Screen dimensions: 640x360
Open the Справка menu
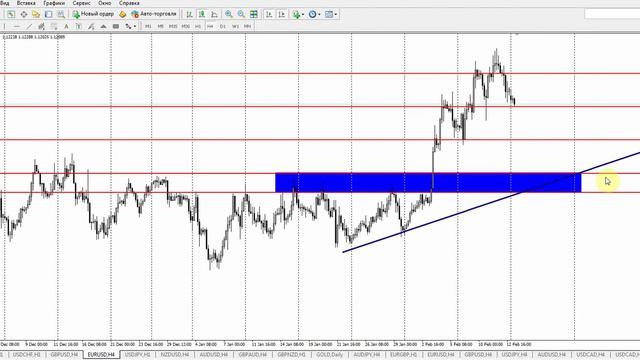(129, 3)
